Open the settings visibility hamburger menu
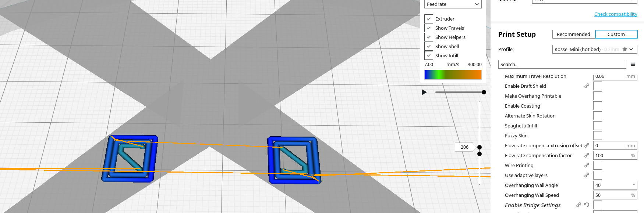644x213 pixels. [633, 64]
